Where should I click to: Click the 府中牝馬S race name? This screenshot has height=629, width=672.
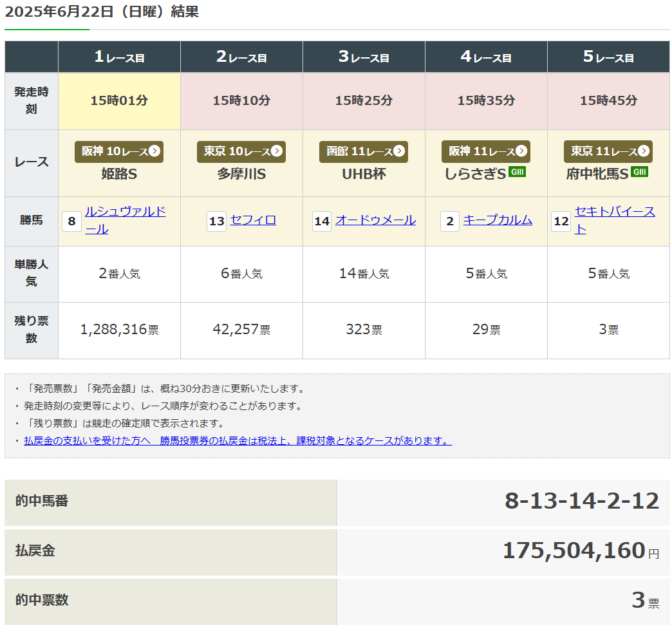[x=597, y=174]
